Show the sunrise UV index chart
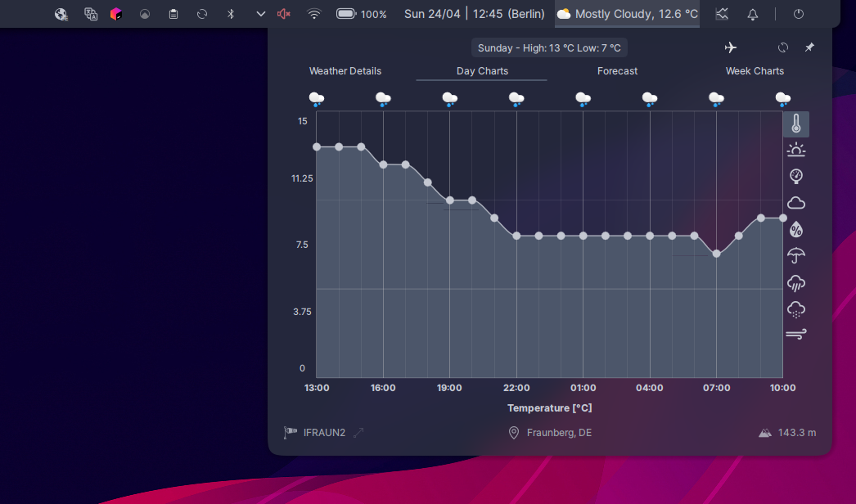Image resolution: width=856 pixels, height=504 pixels. click(796, 150)
